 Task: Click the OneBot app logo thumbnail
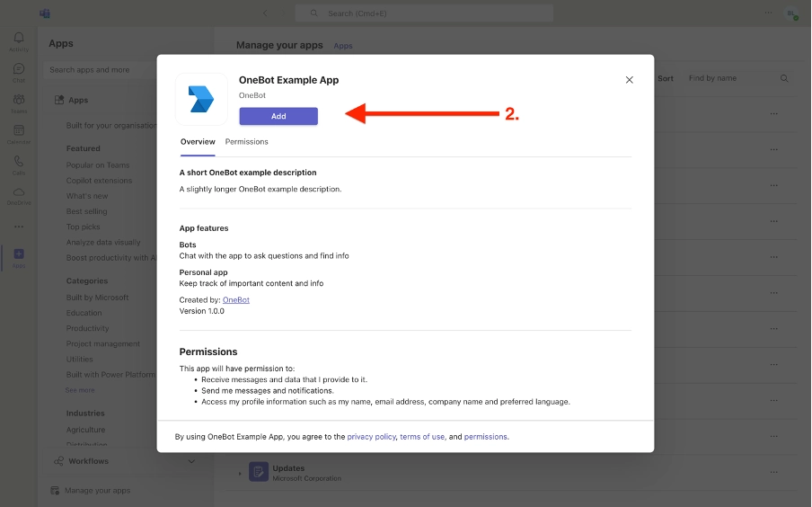tap(201, 99)
